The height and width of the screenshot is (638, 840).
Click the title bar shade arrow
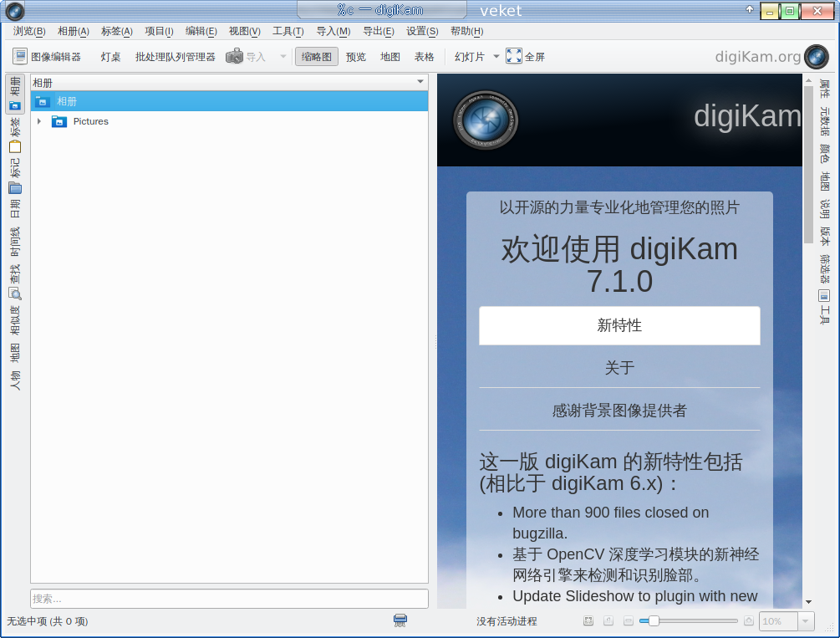point(750,9)
